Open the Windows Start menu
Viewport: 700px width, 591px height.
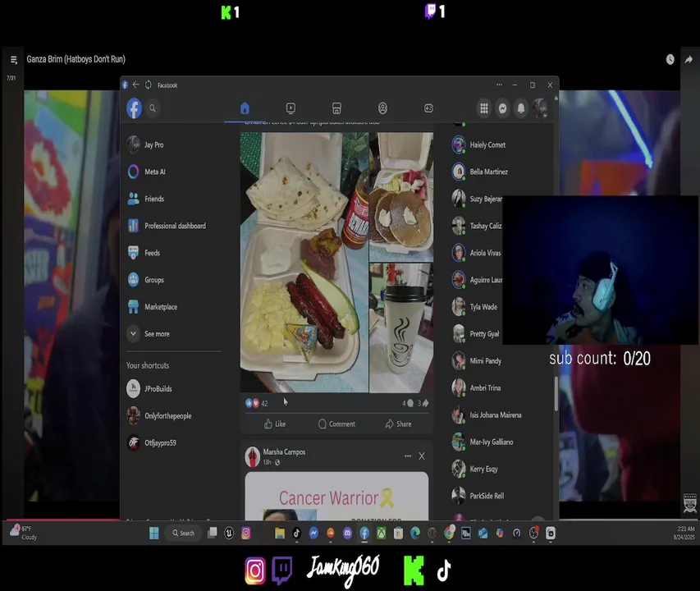click(x=154, y=533)
